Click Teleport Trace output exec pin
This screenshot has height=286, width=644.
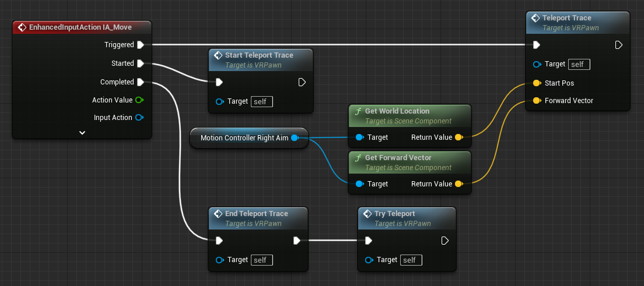(x=619, y=45)
